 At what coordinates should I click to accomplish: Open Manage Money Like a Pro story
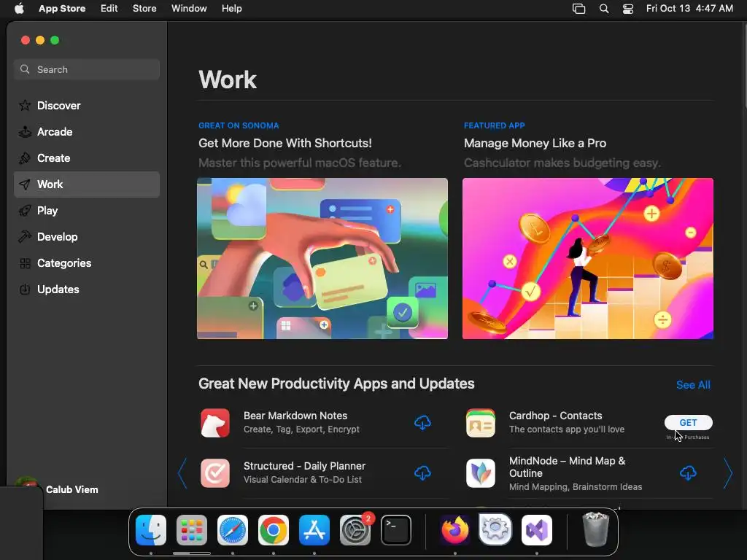(x=535, y=144)
